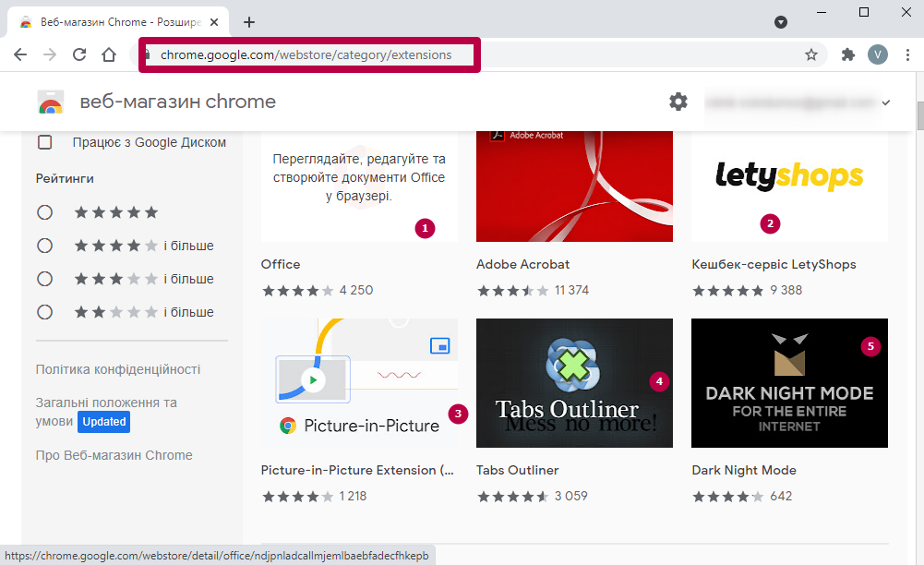Screen dimensions: 924x565
Task: Click the веб-магазин chrome header title
Action: coord(177,102)
